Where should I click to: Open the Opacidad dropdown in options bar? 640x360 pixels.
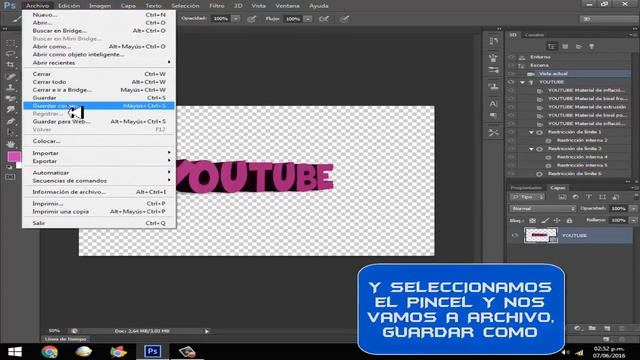point(236,19)
